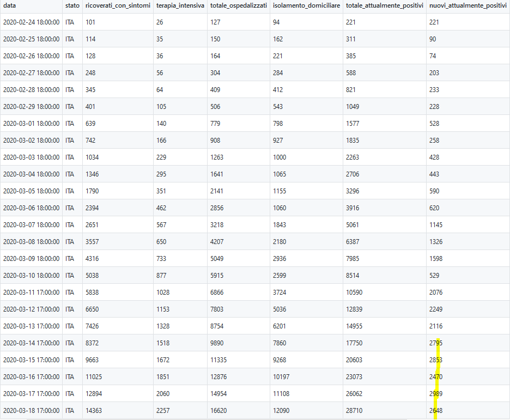The height and width of the screenshot is (420, 510).
Task: Click ricoverati value 14363
Action: coord(94,411)
